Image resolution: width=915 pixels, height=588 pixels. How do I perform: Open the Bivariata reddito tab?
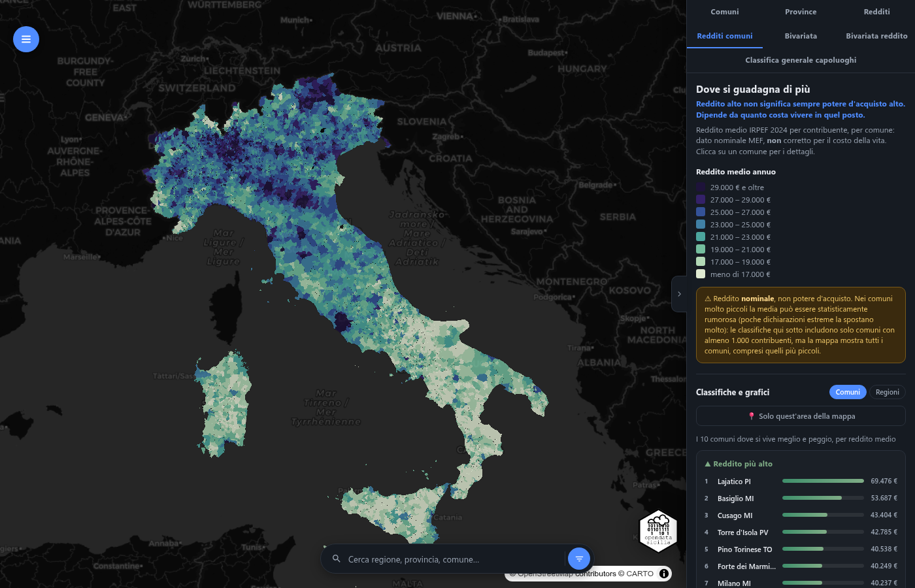pyautogui.click(x=876, y=36)
